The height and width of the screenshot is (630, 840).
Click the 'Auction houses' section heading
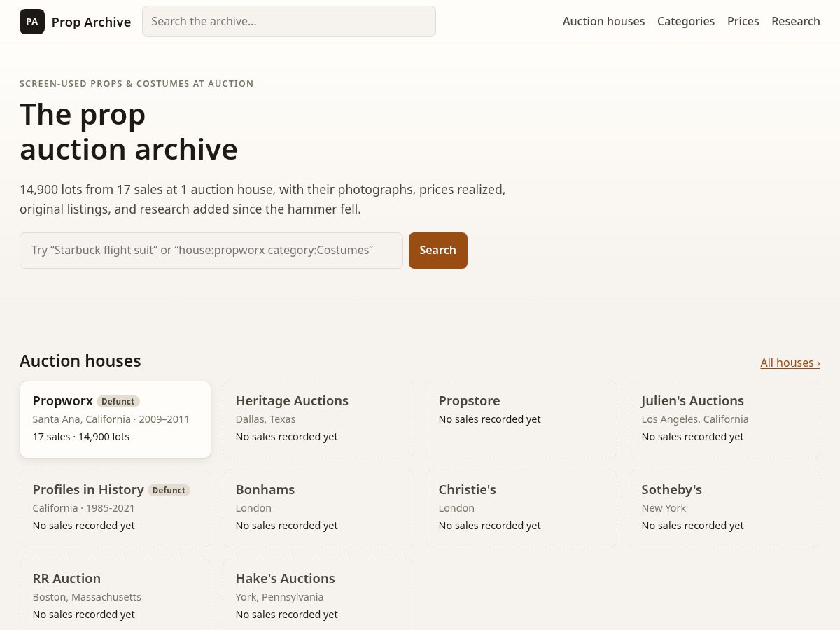(x=80, y=361)
